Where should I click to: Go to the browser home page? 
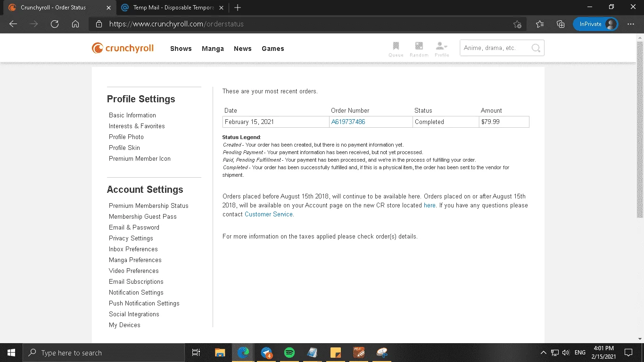pos(75,24)
